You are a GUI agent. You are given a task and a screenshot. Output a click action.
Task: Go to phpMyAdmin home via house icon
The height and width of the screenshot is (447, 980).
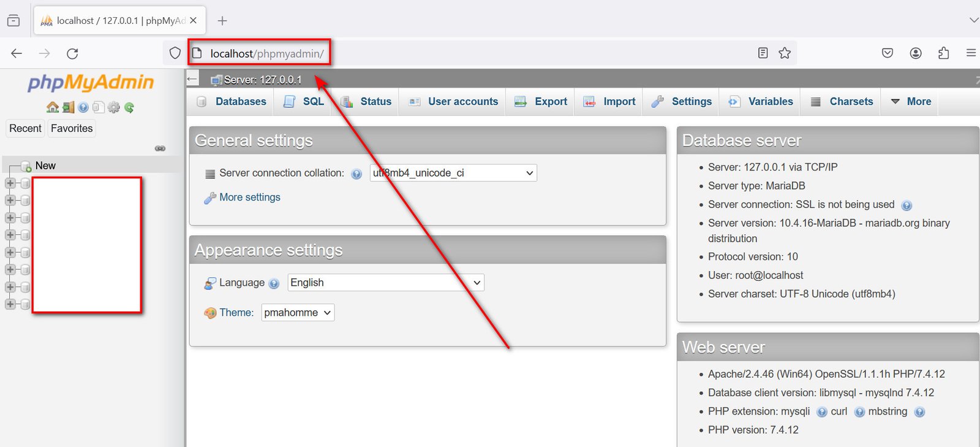click(x=53, y=107)
